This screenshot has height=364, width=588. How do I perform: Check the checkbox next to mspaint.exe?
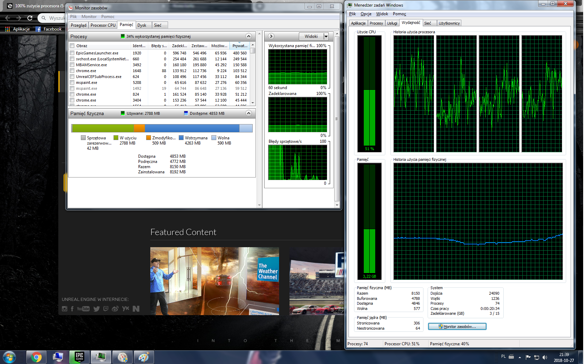72,83
